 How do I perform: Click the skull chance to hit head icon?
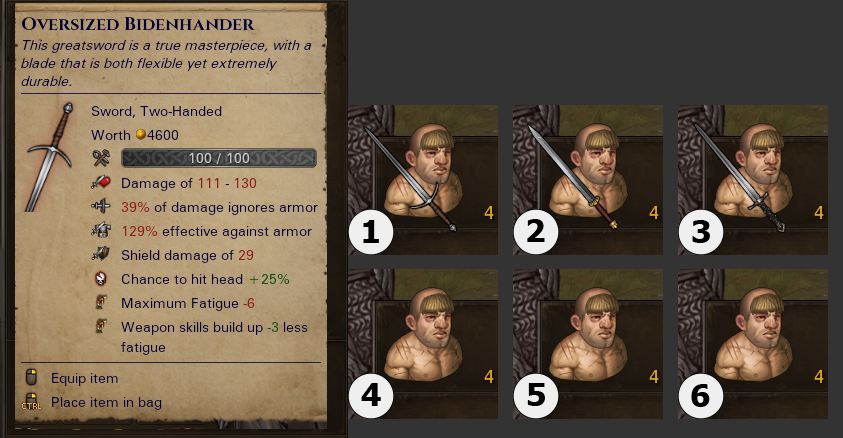[101, 279]
